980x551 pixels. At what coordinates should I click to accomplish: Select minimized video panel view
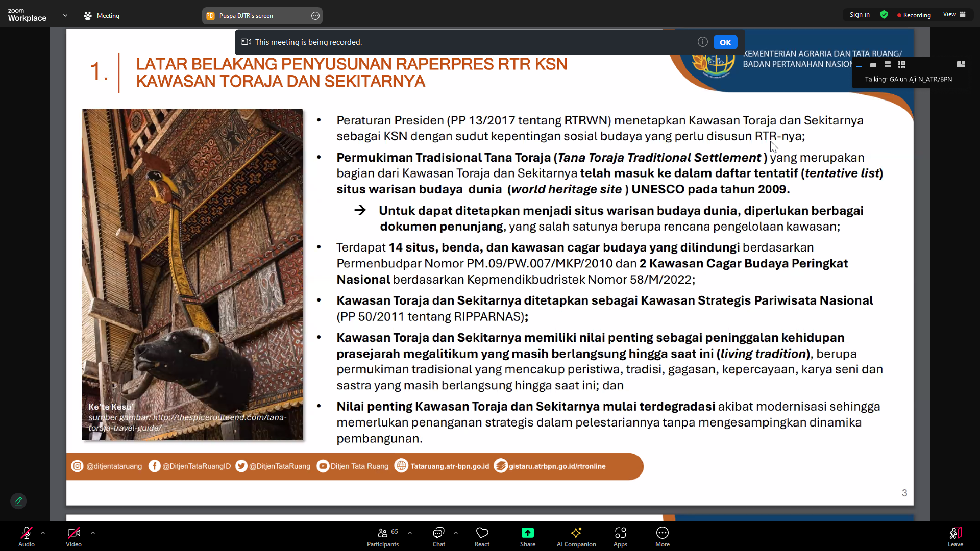coord(859,65)
